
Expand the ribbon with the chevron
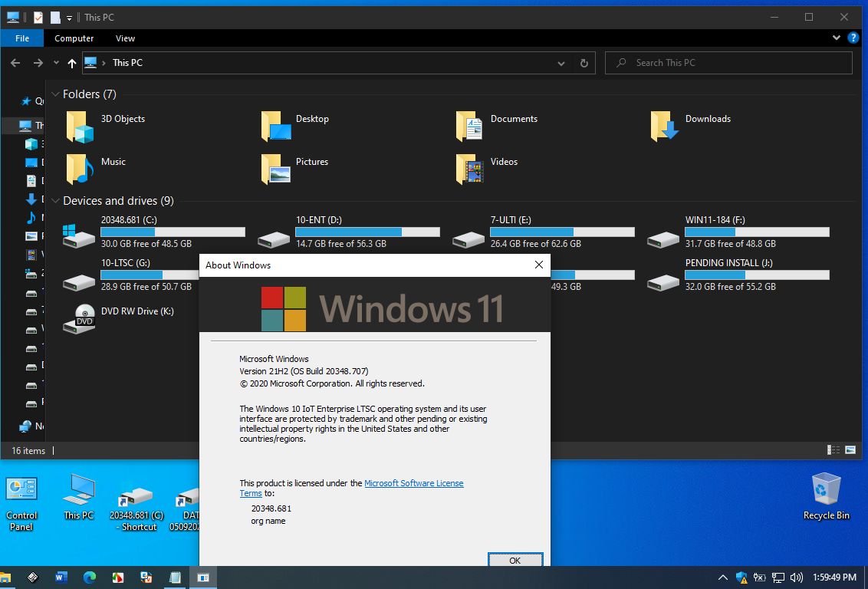[837, 38]
